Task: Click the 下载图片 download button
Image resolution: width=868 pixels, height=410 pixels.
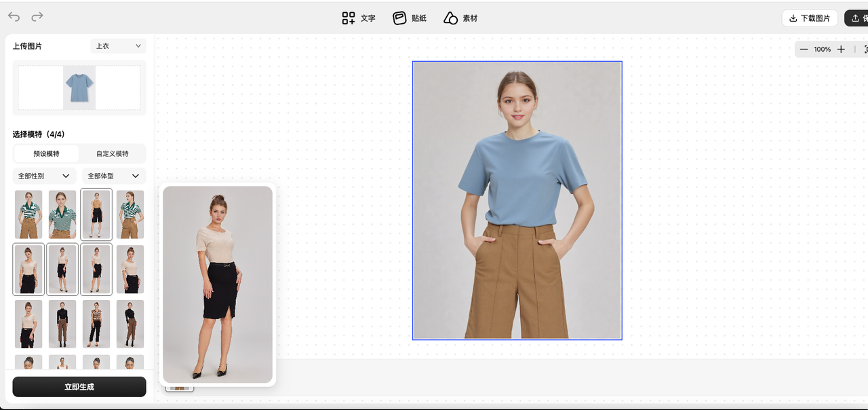Action: pyautogui.click(x=809, y=18)
